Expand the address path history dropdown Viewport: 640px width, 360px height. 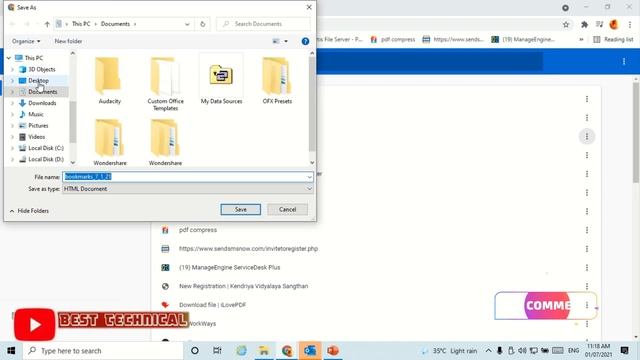tap(187, 24)
